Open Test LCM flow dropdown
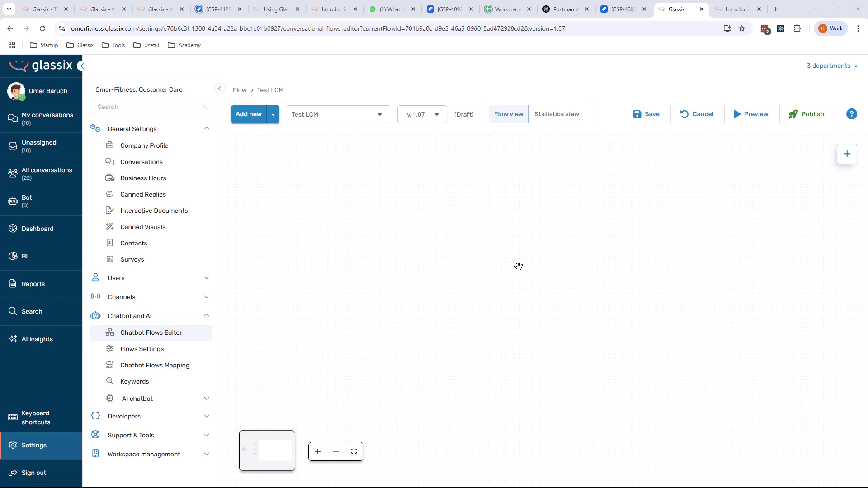 point(338,114)
